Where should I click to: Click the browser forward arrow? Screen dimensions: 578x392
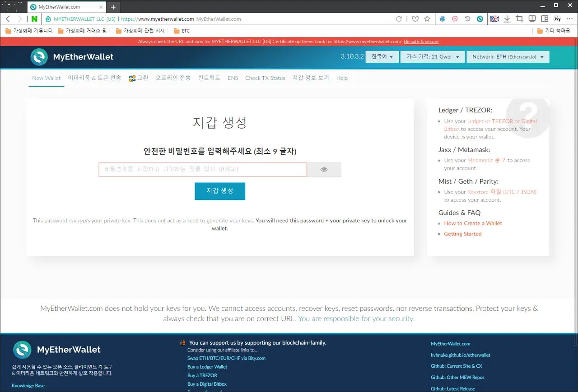(20, 19)
